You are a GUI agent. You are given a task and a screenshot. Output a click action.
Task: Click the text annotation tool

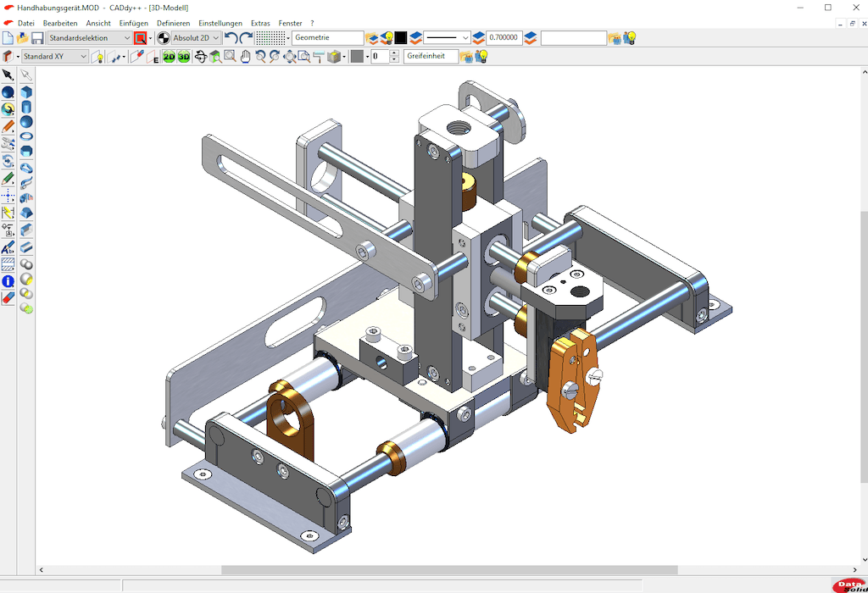point(8,247)
